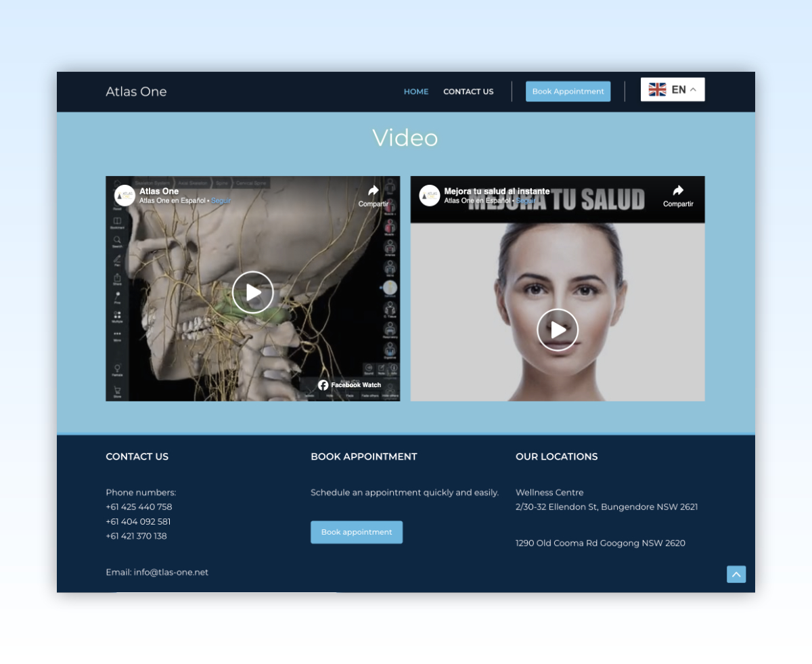Open page avatar on Mejora tu salud video

click(430, 196)
